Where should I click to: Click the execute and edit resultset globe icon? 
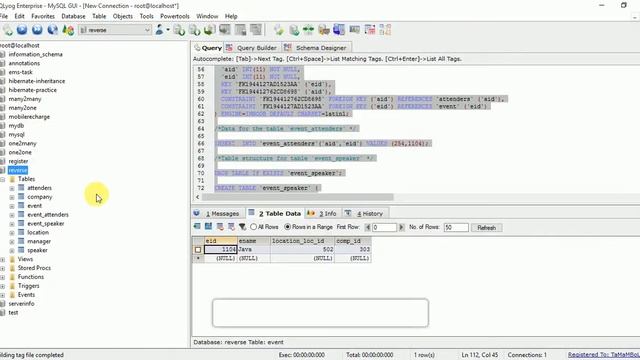pos(52,29)
